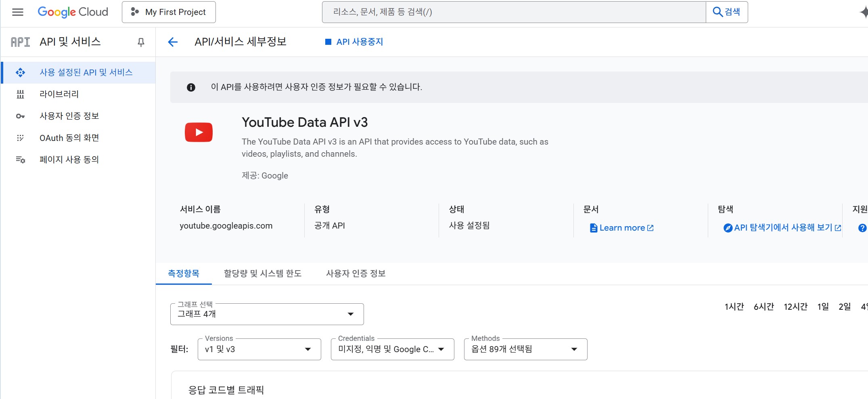Click the magnifier search icon
868x399 pixels.
coord(717,12)
